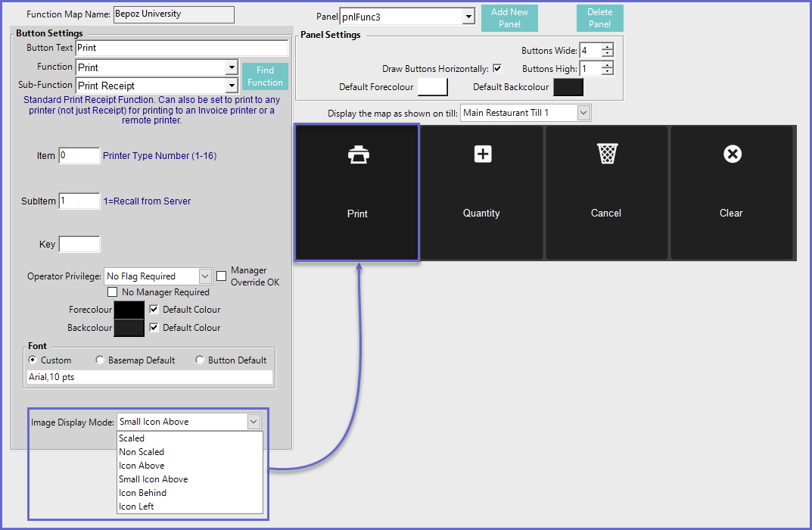812x530 pixels.
Task: Collapse the Image Display Mode dropdown
Action: click(x=254, y=422)
